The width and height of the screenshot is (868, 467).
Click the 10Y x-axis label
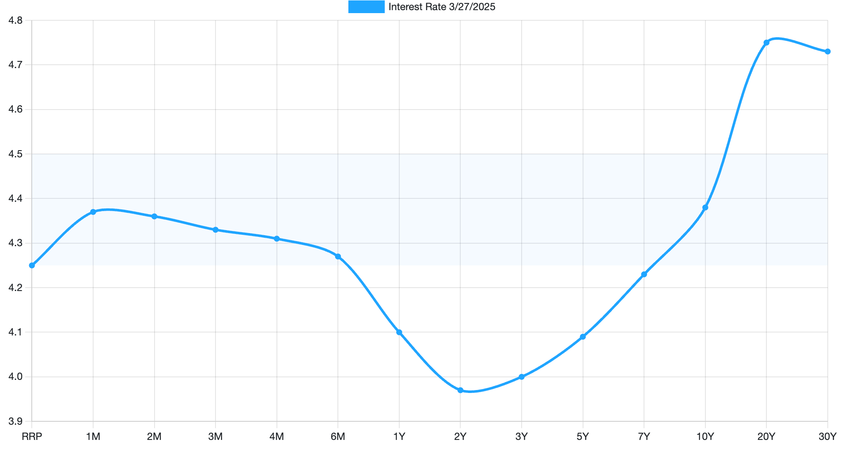(x=705, y=437)
